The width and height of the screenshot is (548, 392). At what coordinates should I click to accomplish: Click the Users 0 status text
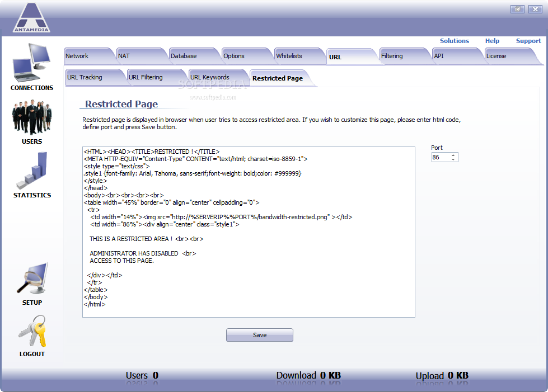[x=142, y=376]
